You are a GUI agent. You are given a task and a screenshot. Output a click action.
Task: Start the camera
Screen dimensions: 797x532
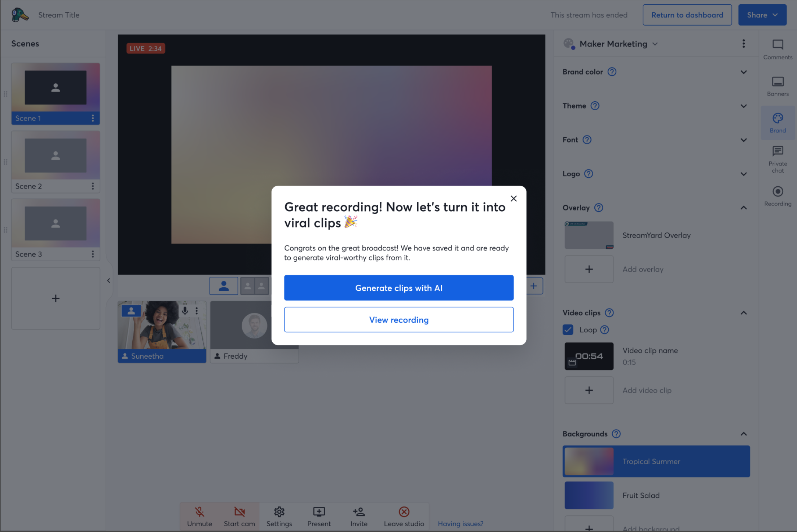239,517
